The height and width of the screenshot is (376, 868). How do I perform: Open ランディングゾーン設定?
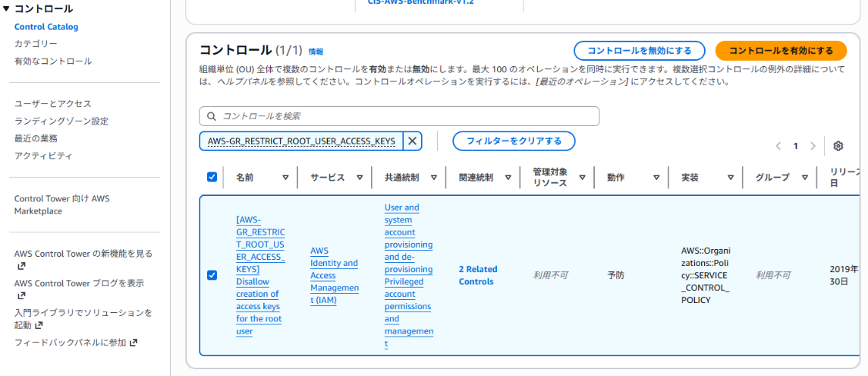tap(61, 121)
